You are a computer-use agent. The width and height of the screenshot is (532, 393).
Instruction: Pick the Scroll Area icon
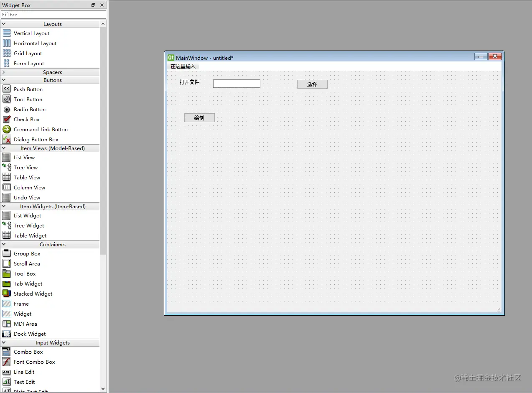tap(7, 264)
